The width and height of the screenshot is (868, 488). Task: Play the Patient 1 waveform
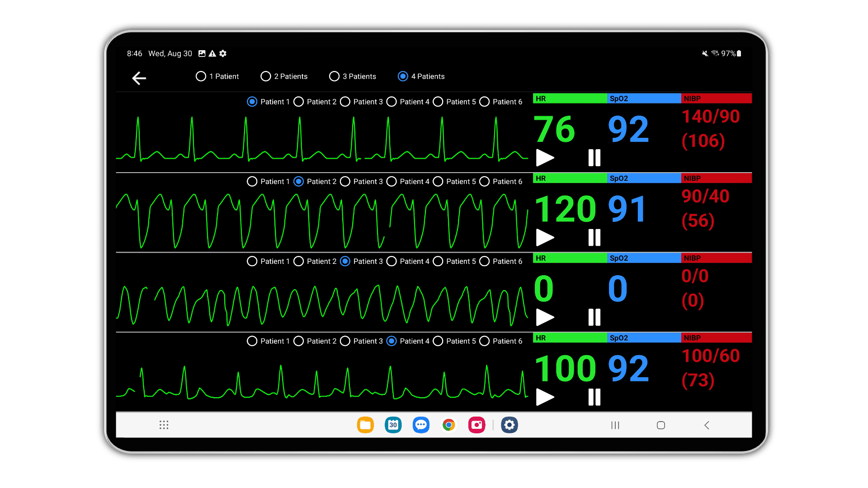point(545,158)
